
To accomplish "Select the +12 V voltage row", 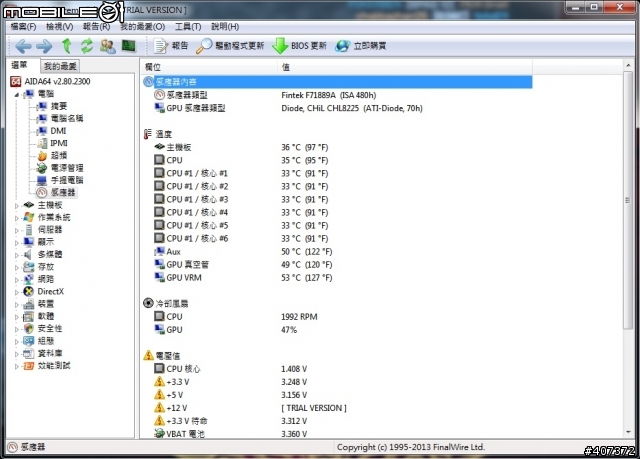I will 338,408.
